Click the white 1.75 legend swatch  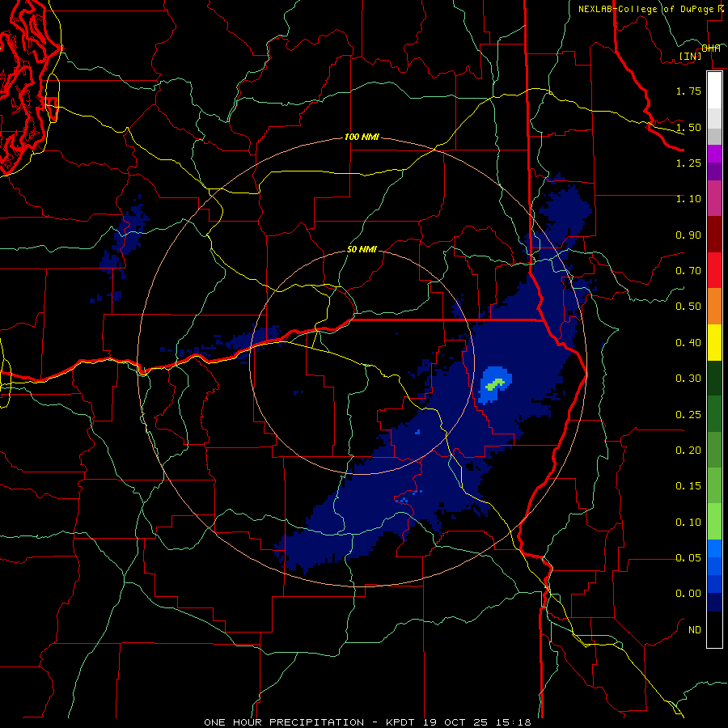coord(714,91)
